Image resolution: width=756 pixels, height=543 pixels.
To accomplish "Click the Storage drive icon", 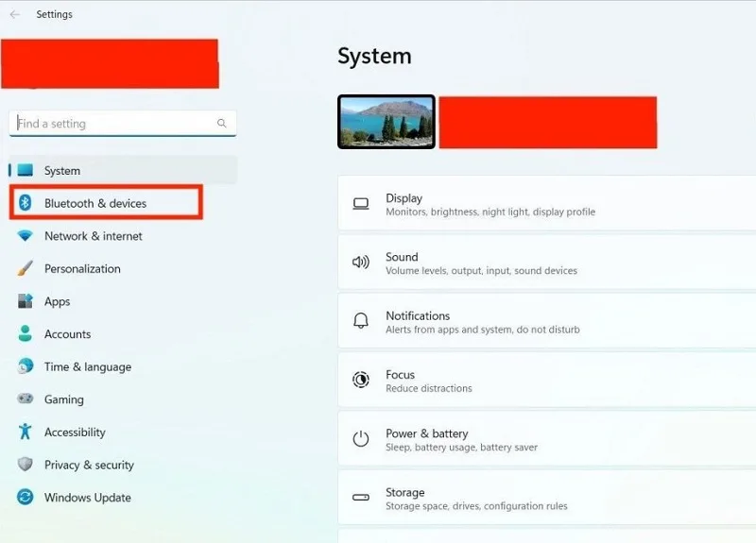I will 361,498.
